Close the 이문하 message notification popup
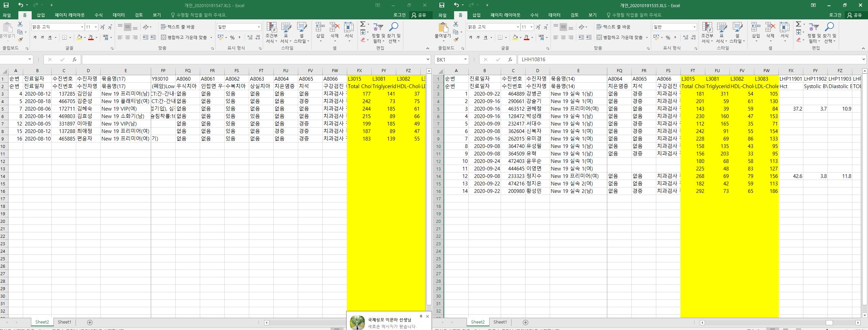The height and width of the screenshot is (330, 868). 428,316
